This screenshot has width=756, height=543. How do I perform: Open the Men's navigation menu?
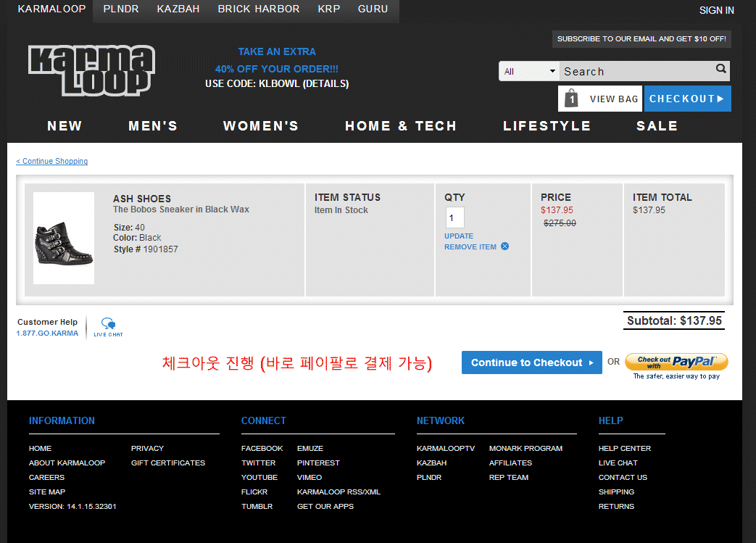[x=153, y=126]
